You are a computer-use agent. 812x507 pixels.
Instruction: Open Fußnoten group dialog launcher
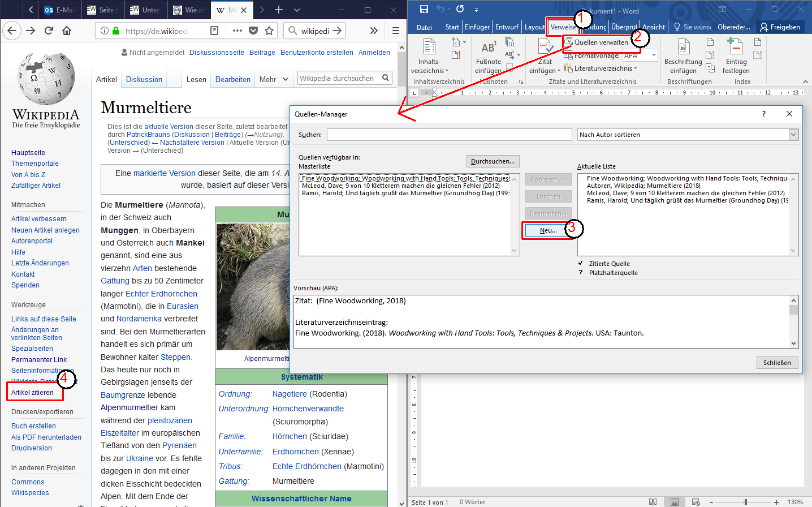click(x=521, y=81)
